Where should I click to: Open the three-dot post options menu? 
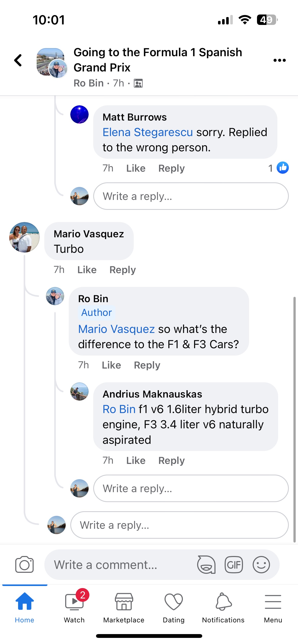tap(279, 60)
